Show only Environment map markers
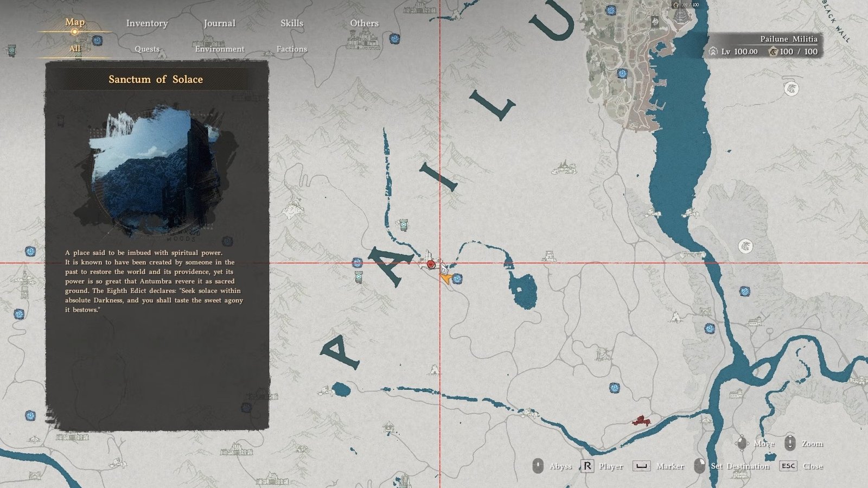 click(219, 49)
